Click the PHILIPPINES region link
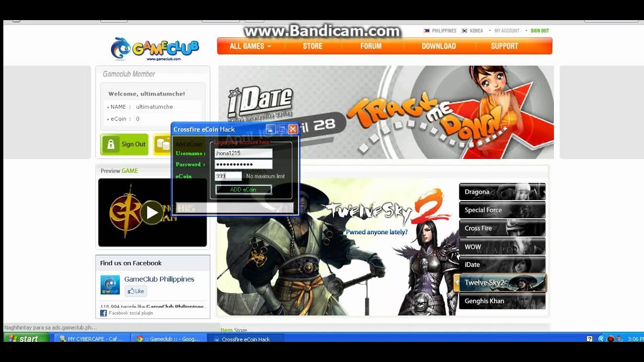 point(444,31)
